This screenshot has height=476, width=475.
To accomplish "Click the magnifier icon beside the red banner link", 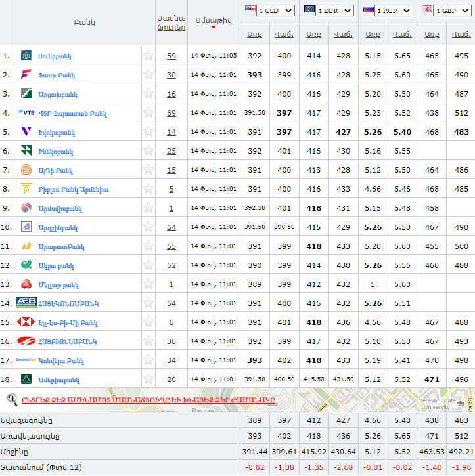I will [12, 400].
